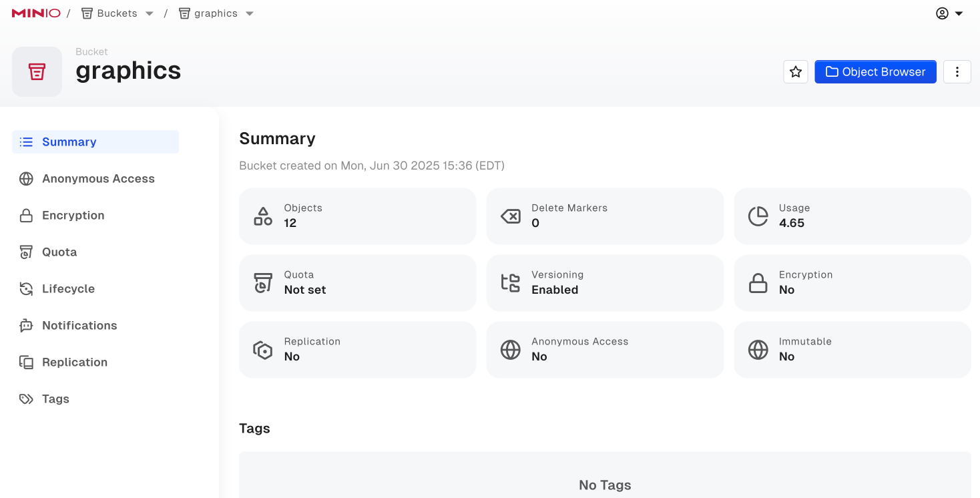Open the user account dropdown arrow
Screen dimensions: 980x498
coord(959,14)
